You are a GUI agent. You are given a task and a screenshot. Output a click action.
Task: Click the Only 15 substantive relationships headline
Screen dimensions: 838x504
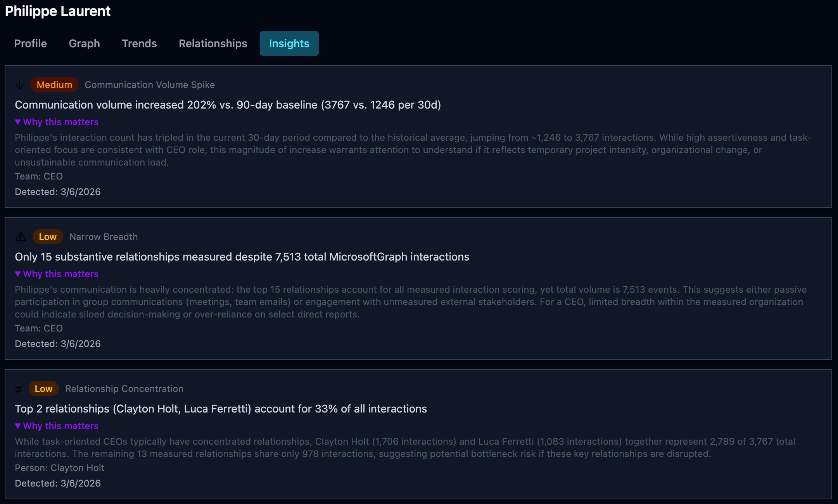coord(242,257)
